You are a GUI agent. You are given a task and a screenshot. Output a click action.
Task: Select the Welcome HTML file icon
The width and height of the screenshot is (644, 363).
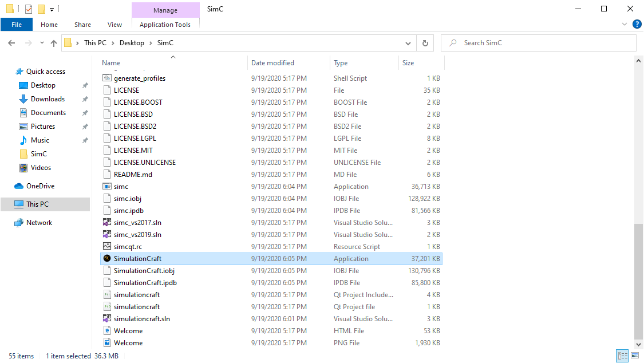pos(107,330)
